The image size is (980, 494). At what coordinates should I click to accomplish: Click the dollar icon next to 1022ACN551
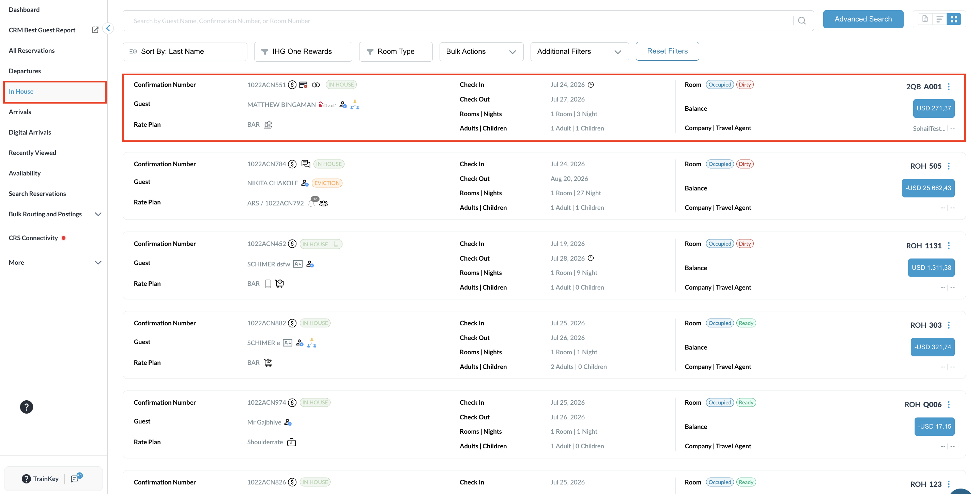tap(292, 85)
